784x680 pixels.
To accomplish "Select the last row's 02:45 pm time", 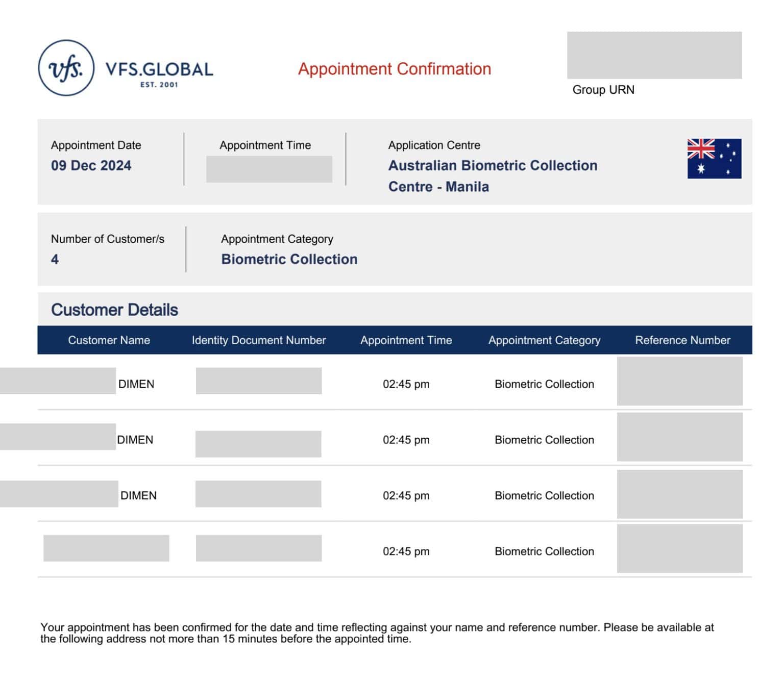I will pyautogui.click(x=406, y=551).
